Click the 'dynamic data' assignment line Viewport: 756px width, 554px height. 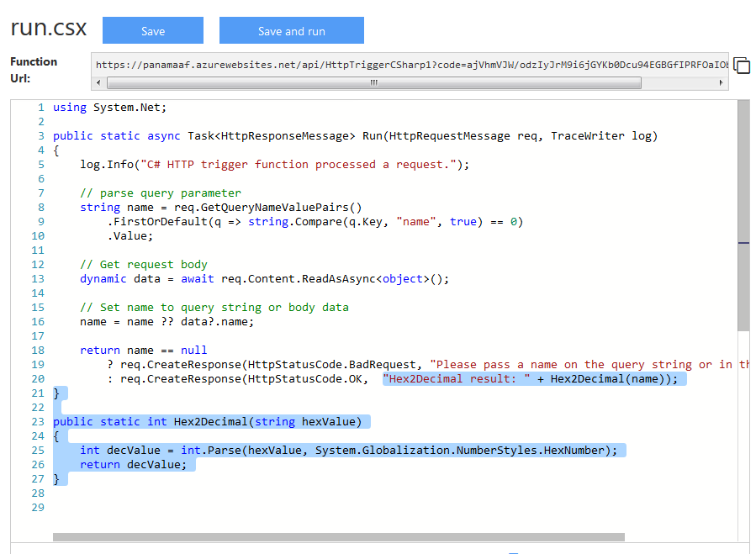pyautogui.click(x=264, y=279)
